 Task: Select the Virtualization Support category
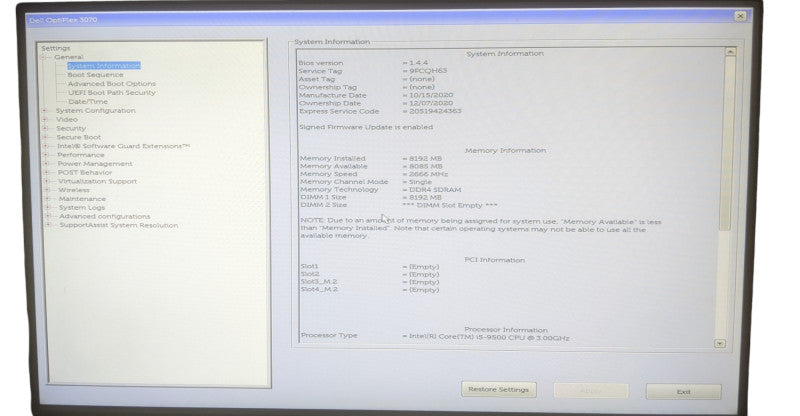pyautogui.click(x=97, y=181)
